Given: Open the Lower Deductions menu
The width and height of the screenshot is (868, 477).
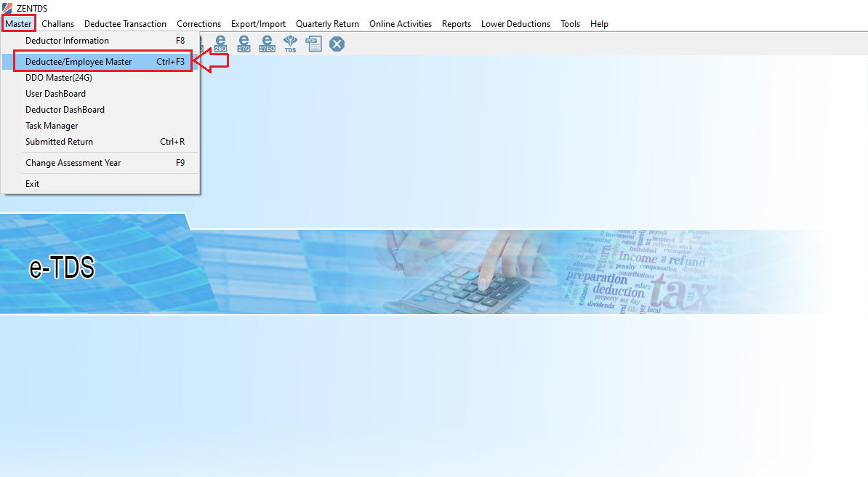Looking at the screenshot, I should (515, 24).
